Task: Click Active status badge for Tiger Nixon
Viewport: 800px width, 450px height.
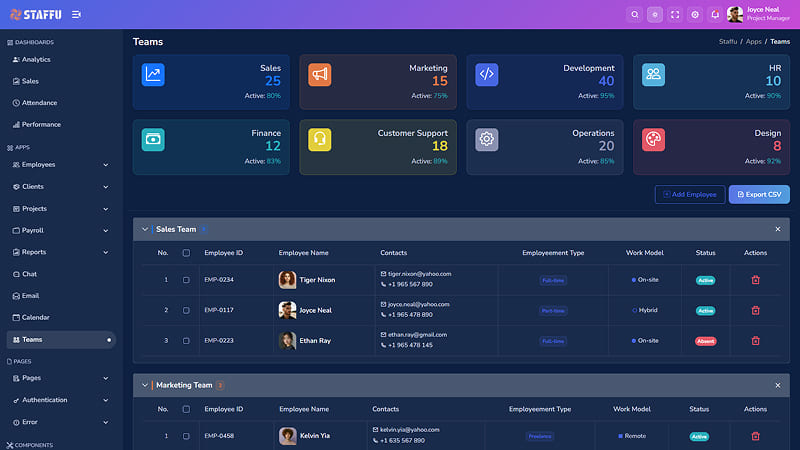Action: pos(706,281)
